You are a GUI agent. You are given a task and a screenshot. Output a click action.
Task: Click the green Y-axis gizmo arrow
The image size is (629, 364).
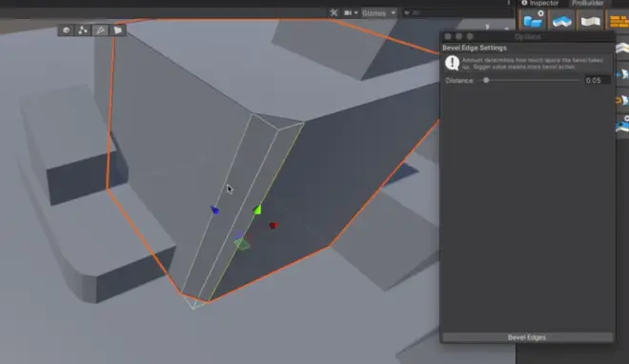point(257,210)
